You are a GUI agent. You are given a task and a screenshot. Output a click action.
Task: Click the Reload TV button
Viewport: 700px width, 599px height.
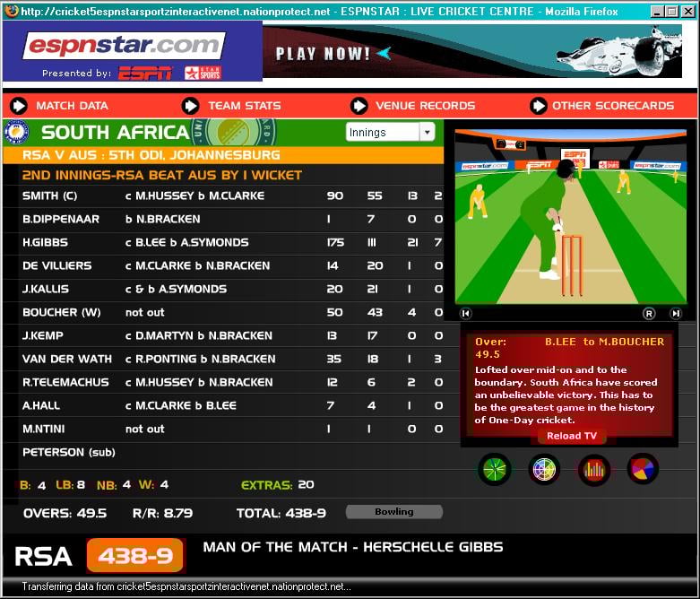pos(572,436)
